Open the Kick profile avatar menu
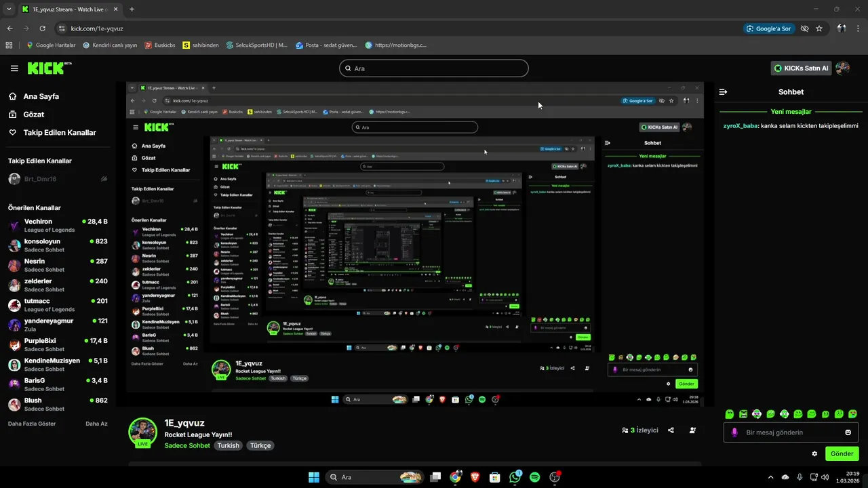The width and height of the screenshot is (868, 488). click(x=843, y=68)
